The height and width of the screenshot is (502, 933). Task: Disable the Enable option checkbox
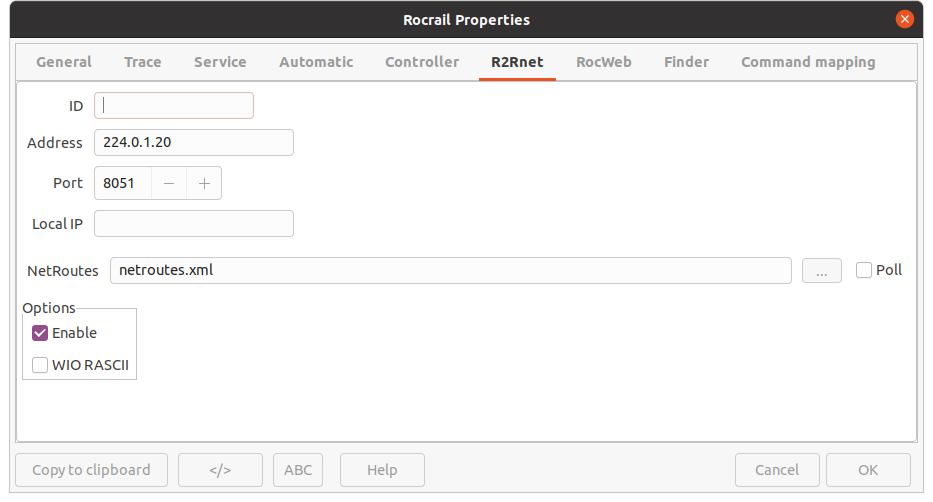pyautogui.click(x=40, y=333)
